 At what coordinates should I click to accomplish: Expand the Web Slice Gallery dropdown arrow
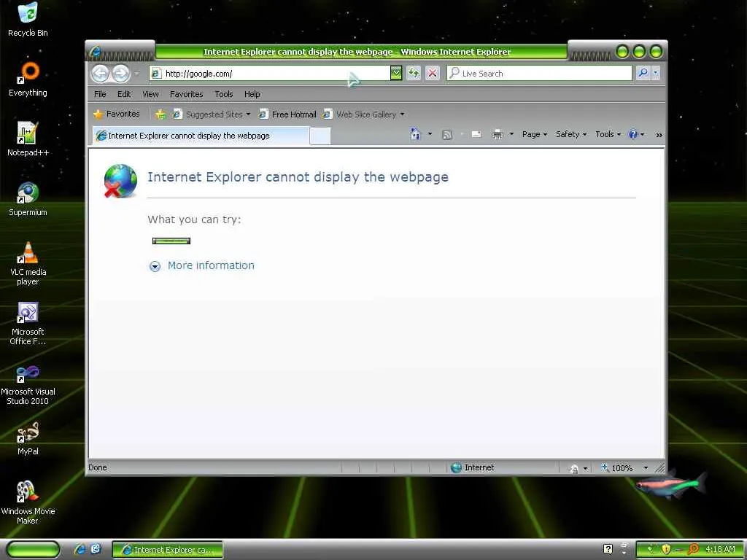pyautogui.click(x=402, y=114)
